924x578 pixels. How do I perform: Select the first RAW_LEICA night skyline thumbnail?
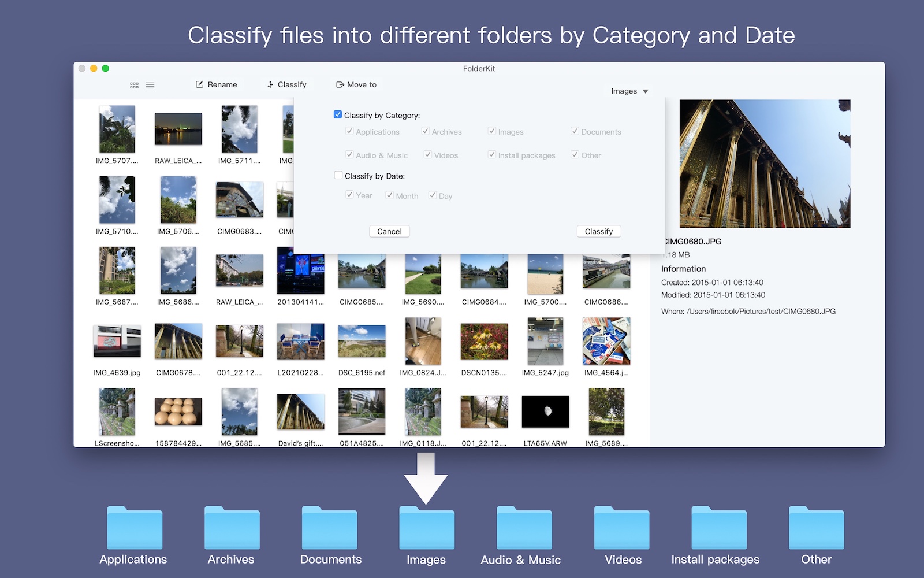[178, 129]
